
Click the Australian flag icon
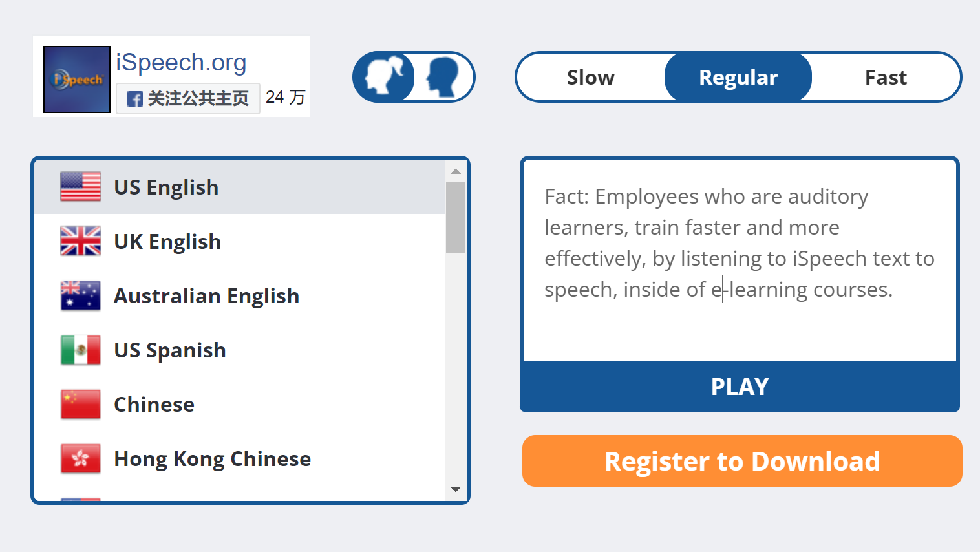coord(81,295)
